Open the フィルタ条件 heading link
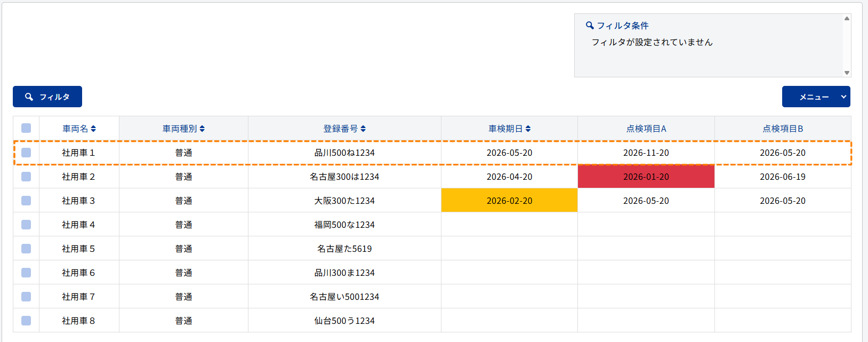Screen dimensions: 868x342 pyautogui.click(x=622, y=26)
